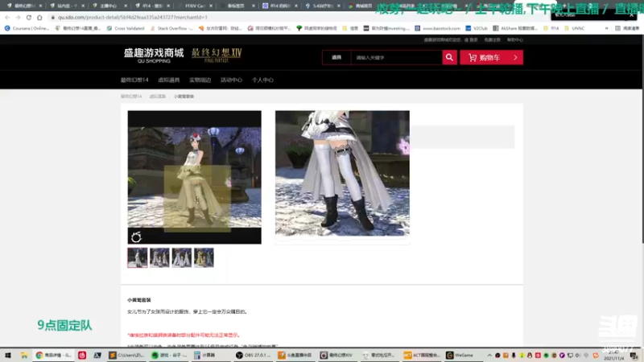Click the red search magnifier button
Viewport: 644px width, 362px height.
pyautogui.click(x=449, y=57)
